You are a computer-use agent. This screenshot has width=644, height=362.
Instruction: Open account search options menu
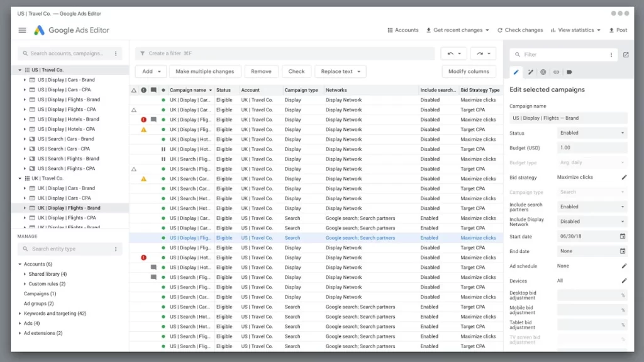(x=116, y=54)
